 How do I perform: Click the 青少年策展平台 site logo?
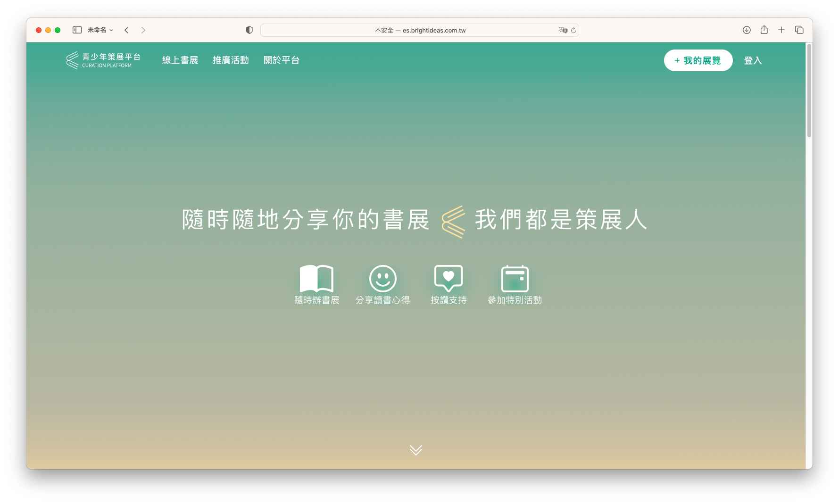tap(104, 60)
